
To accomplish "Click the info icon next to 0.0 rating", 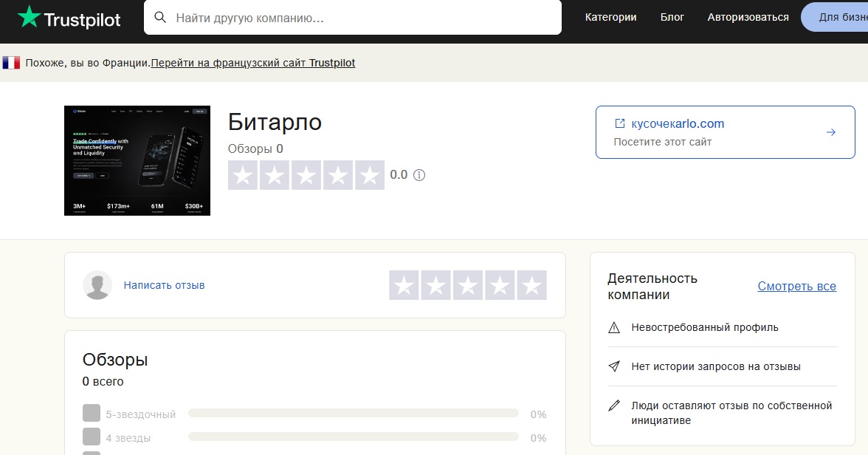I will (419, 175).
